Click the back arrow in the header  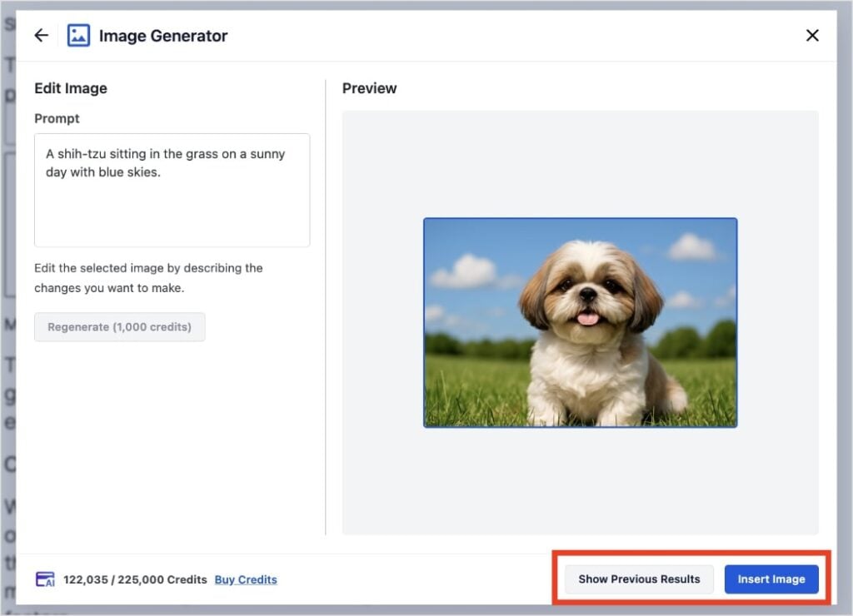click(41, 36)
